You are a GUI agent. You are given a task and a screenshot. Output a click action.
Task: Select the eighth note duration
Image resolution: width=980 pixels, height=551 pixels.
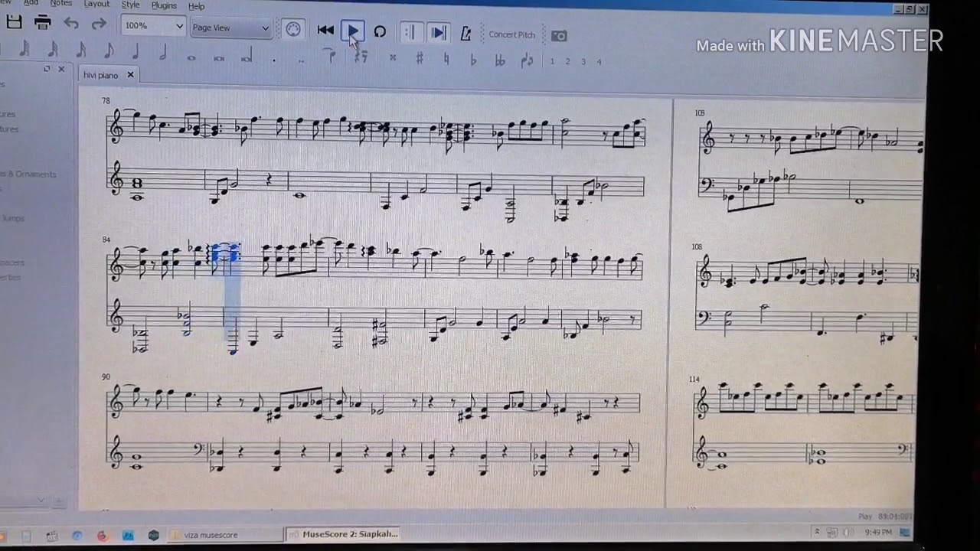108,52
